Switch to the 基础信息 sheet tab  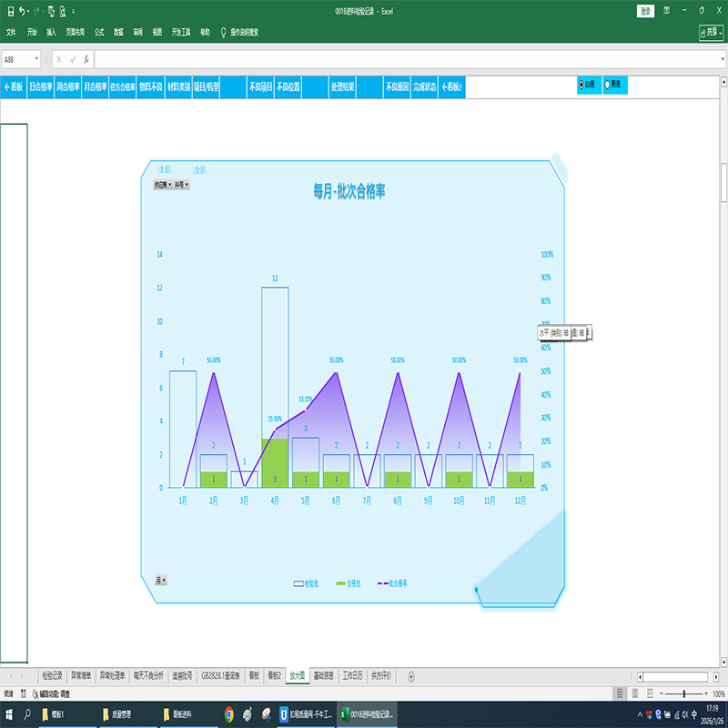click(324, 675)
